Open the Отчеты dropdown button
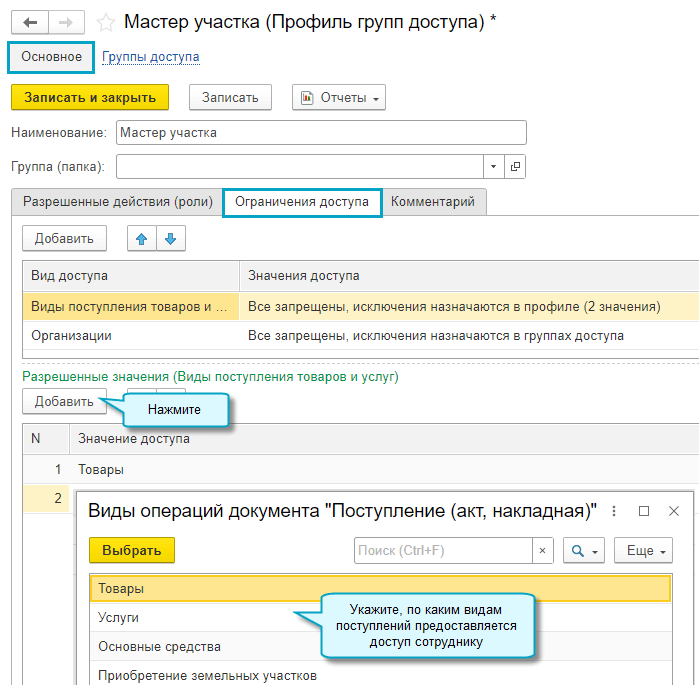 pyautogui.click(x=338, y=97)
